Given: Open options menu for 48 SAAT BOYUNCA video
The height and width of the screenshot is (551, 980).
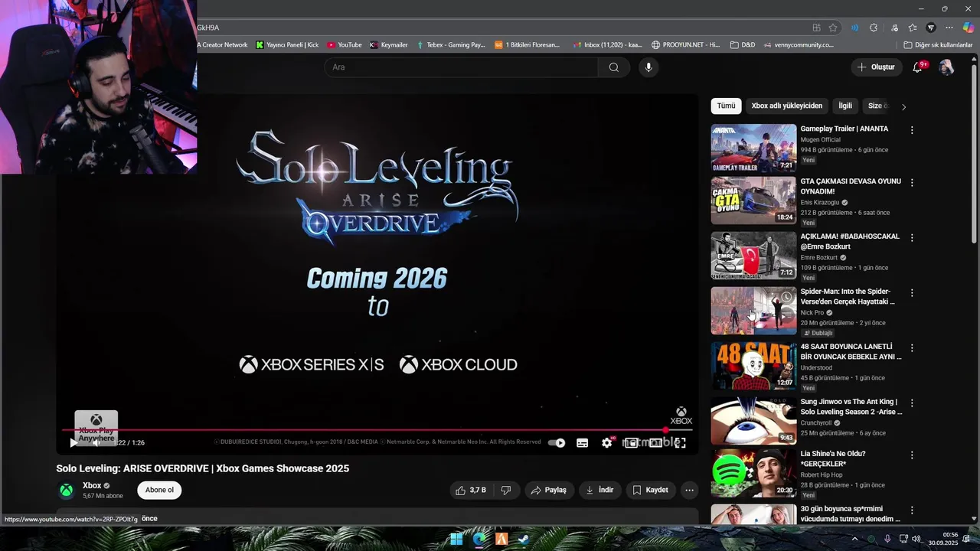Looking at the screenshot, I should click(911, 348).
